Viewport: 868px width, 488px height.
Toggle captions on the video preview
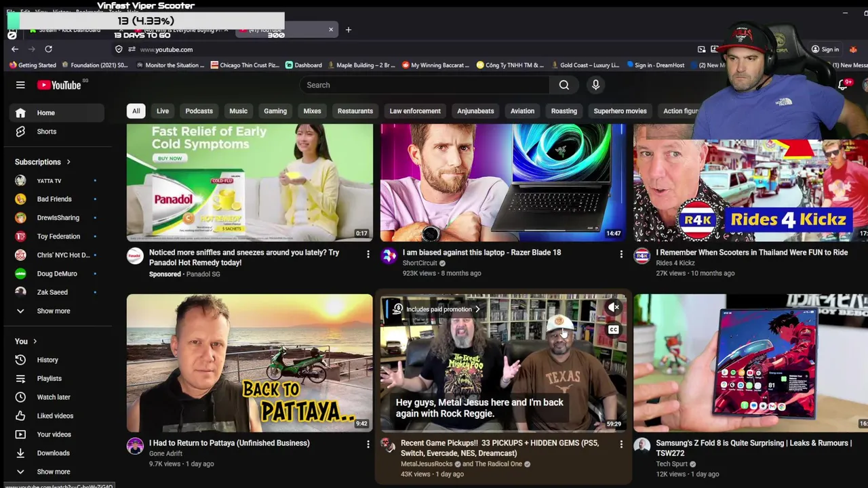pos(614,329)
